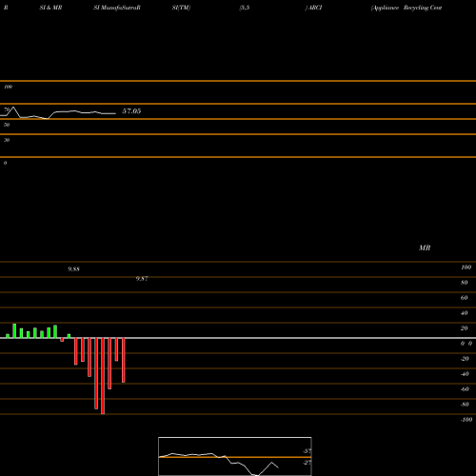The image size is (476, 476).
Task: Click the 40 label on MR axis
Action: (x=465, y=313)
